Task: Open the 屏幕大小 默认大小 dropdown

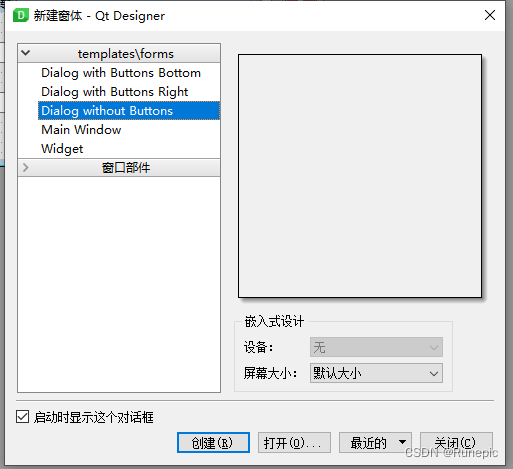Action: click(376, 373)
